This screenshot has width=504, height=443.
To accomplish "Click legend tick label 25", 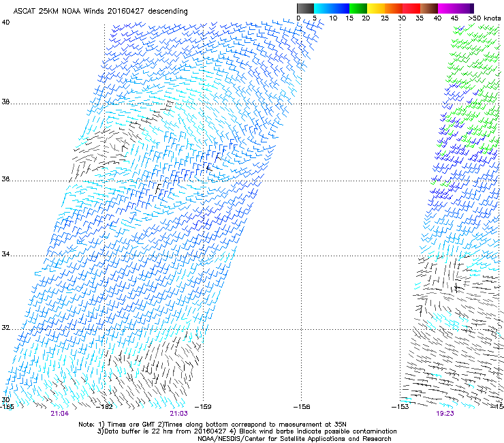I will 385,18.
